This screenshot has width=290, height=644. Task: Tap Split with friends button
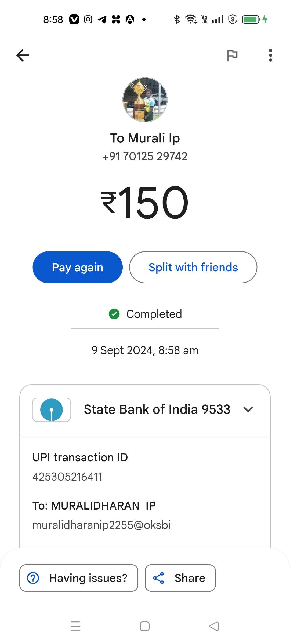point(193,267)
